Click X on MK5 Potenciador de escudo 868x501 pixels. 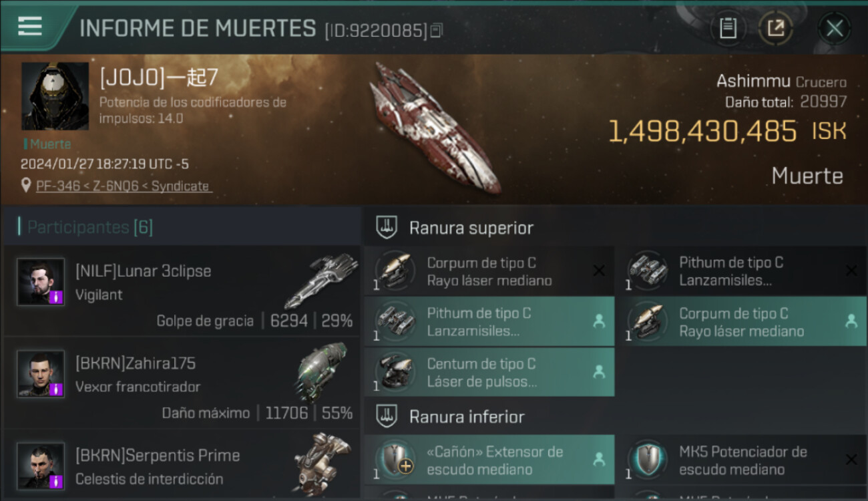coord(851,460)
